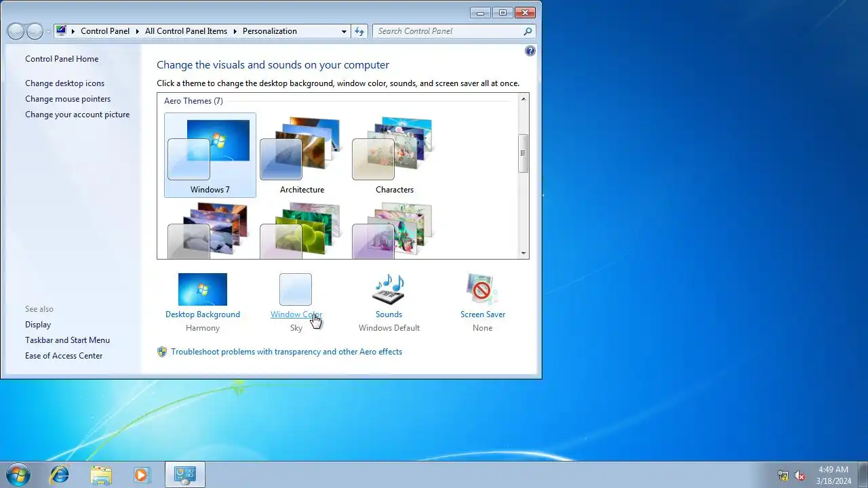Click the shield icon beside Troubleshoot link
Screen dimensions: 868x488
pos(162,352)
